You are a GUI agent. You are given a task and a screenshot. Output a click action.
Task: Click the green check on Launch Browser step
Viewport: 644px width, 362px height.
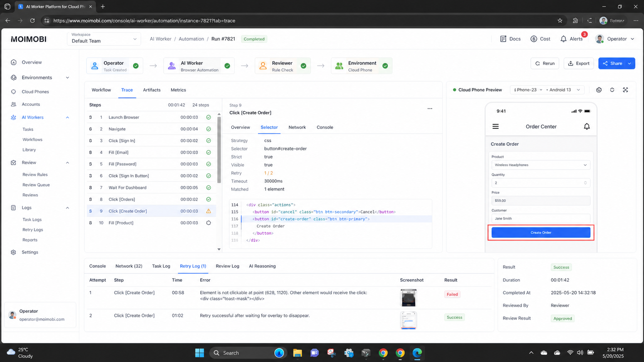(x=208, y=117)
